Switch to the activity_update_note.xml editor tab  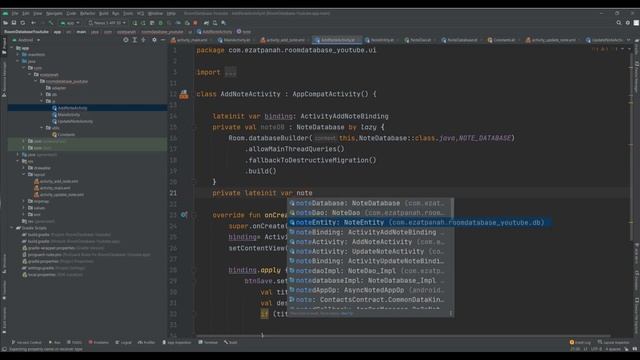[551, 40]
